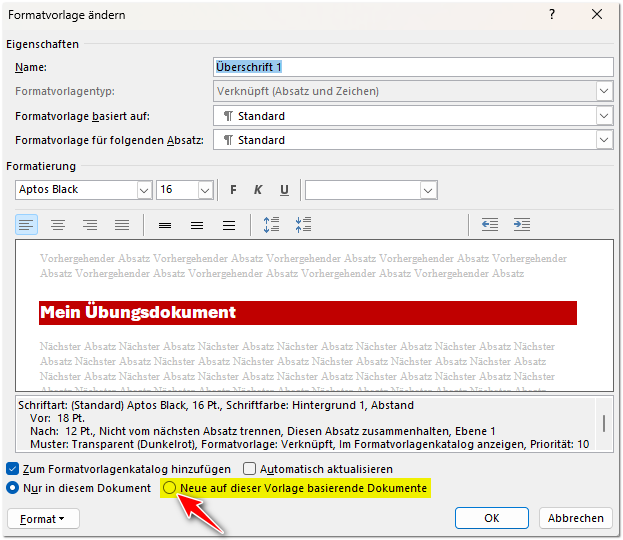Click the Name field Überschrift 1
The height and width of the screenshot is (540, 623).
pyautogui.click(x=412, y=67)
